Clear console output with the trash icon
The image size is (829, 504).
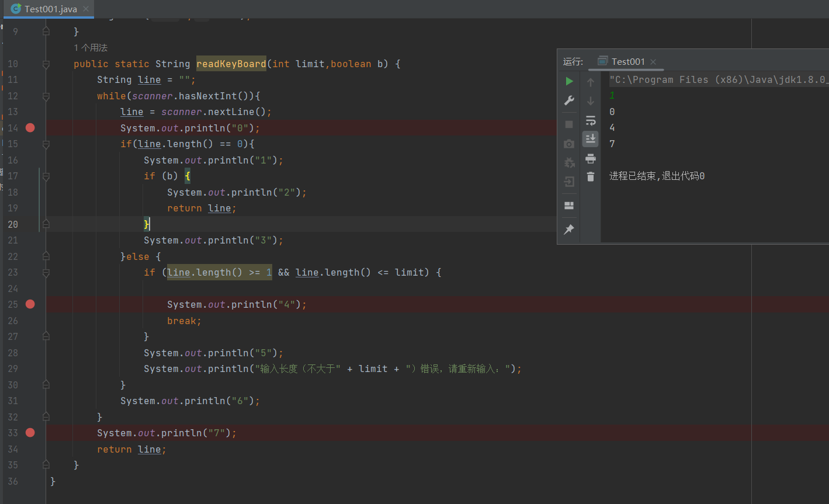pyautogui.click(x=591, y=176)
